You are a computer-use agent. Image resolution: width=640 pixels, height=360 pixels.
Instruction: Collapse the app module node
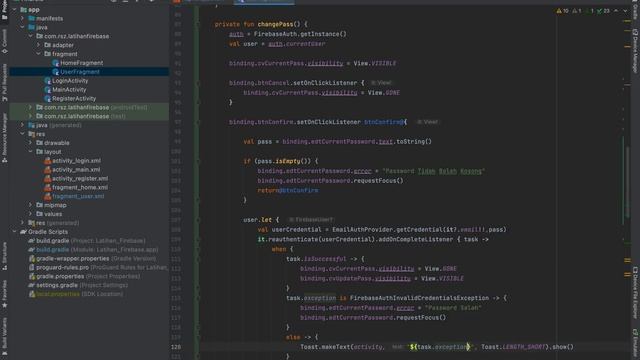click(x=15, y=9)
